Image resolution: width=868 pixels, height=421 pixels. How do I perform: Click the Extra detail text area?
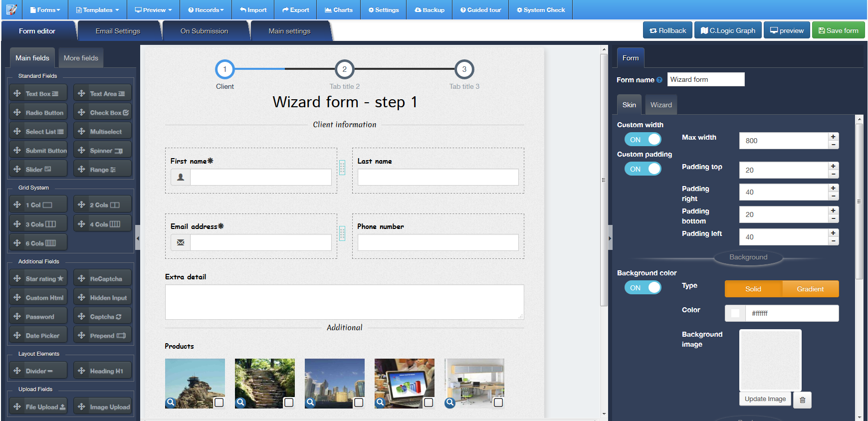[345, 302]
